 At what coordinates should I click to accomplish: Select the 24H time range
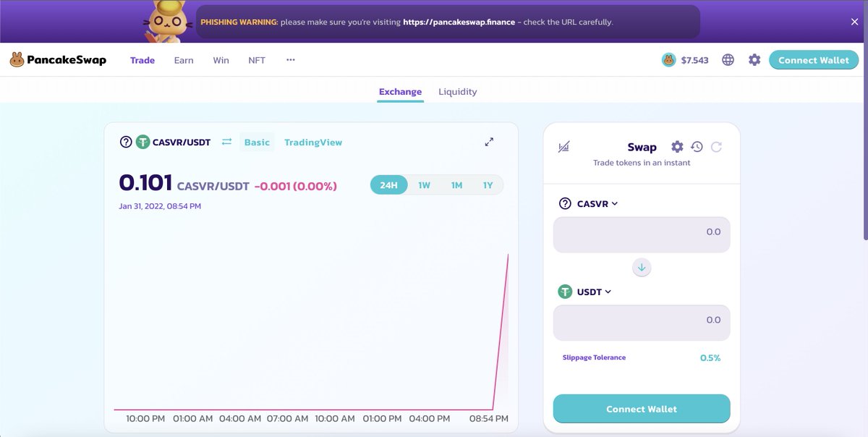point(389,185)
